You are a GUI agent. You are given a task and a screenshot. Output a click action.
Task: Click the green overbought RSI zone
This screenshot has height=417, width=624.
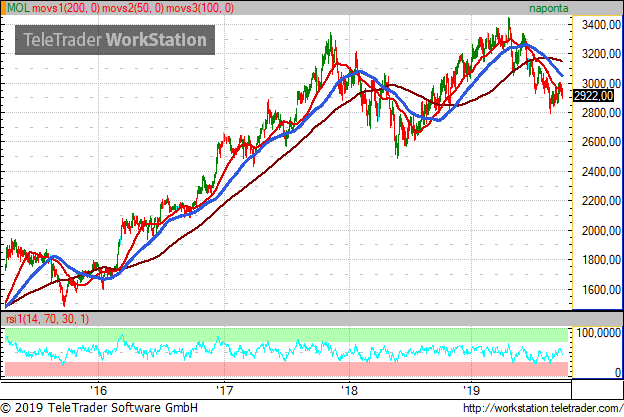coord(287,335)
